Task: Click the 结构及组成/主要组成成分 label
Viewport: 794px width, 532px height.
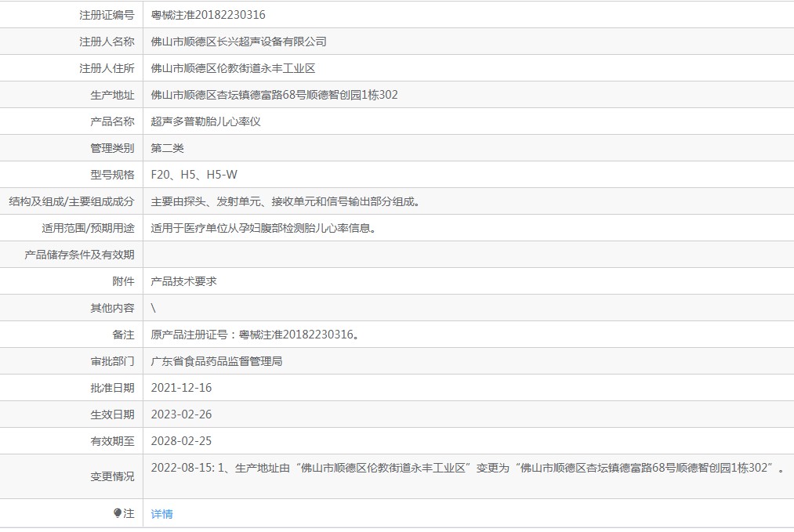Action: pos(71,201)
